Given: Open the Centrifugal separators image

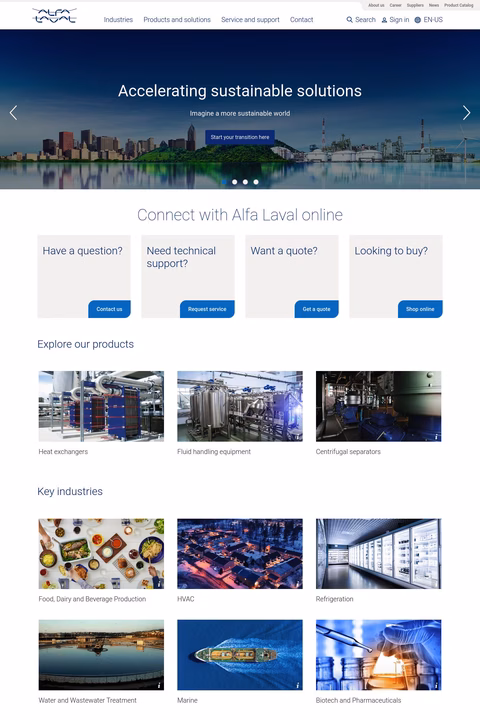Looking at the screenshot, I should [x=378, y=406].
